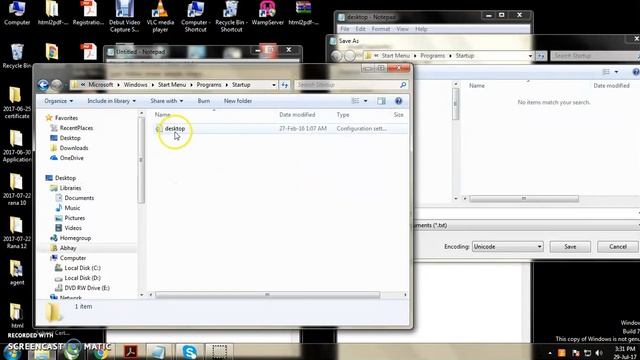Open the Help menu in desktop Notepad
The height and width of the screenshot is (360, 640).
point(421,29)
